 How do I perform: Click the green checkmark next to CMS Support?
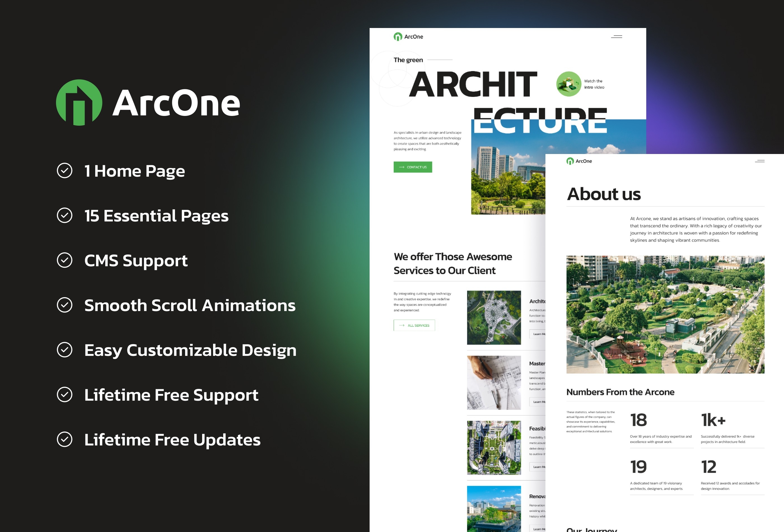point(65,260)
